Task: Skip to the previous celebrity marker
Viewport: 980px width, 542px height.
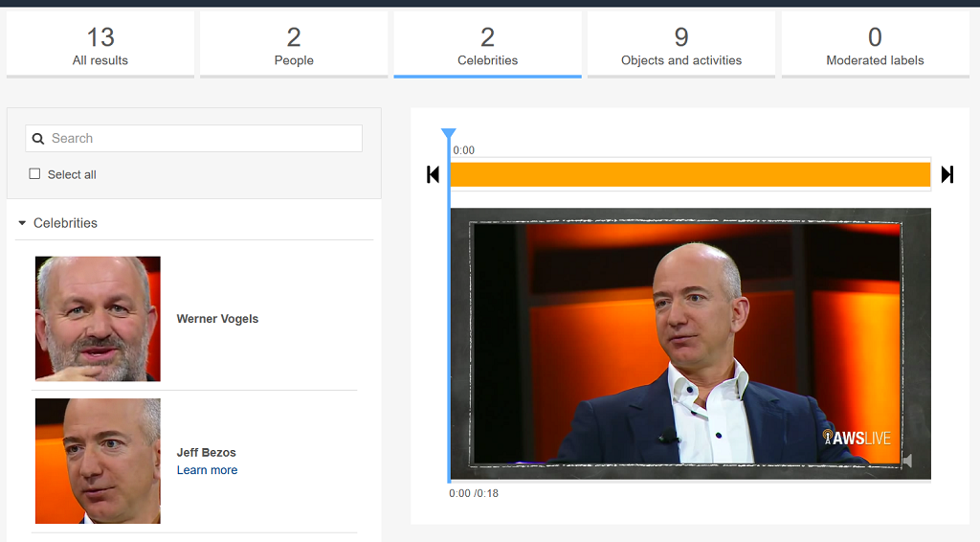Action: [433, 174]
